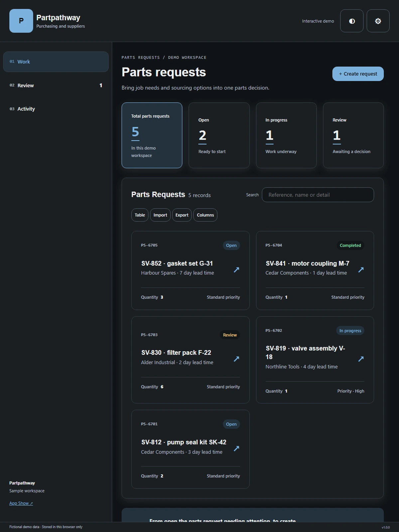The height and width of the screenshot is (532, 399).
Task: Open arrow icon for SV-812 pump seal kit
Action: (236, 448)
